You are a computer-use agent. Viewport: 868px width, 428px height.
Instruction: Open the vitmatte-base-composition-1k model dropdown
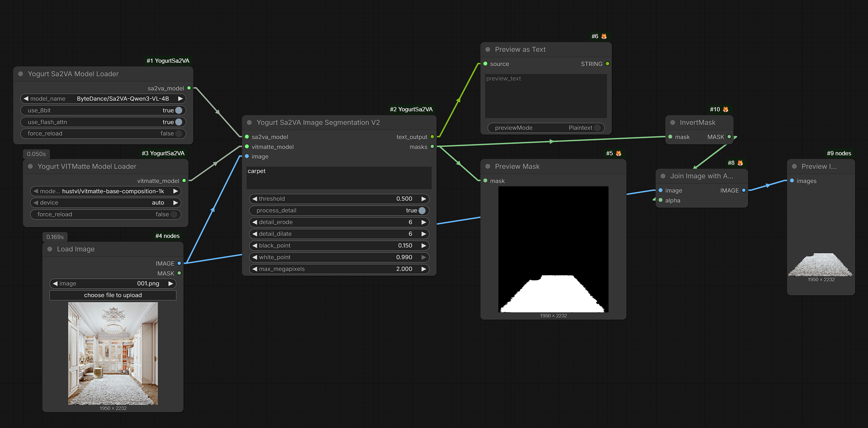[x=106, y=191]
